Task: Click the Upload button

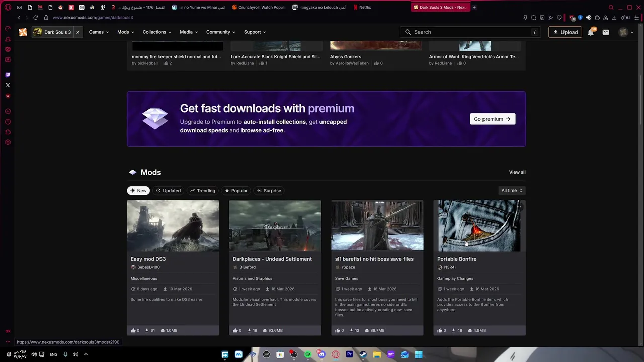Action: click(x=566, y=32)
